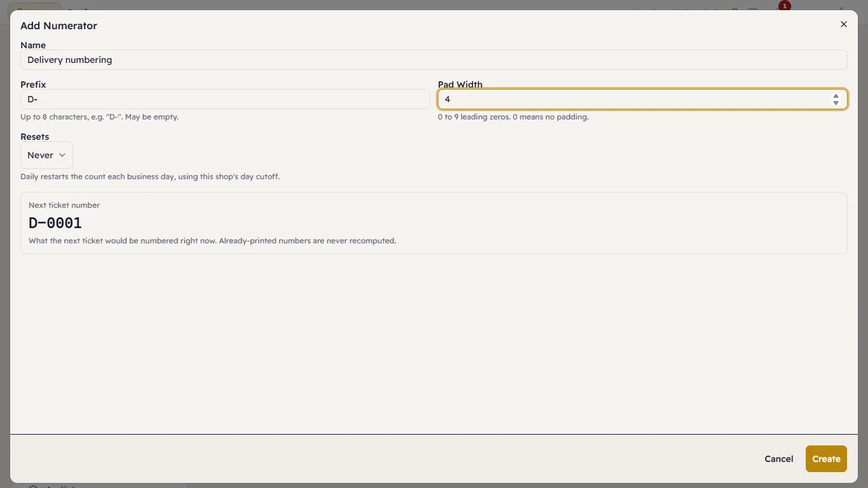The height and width of the screenshot is (488, 868).
Task: Click the Create button
Action: (826, 459)
